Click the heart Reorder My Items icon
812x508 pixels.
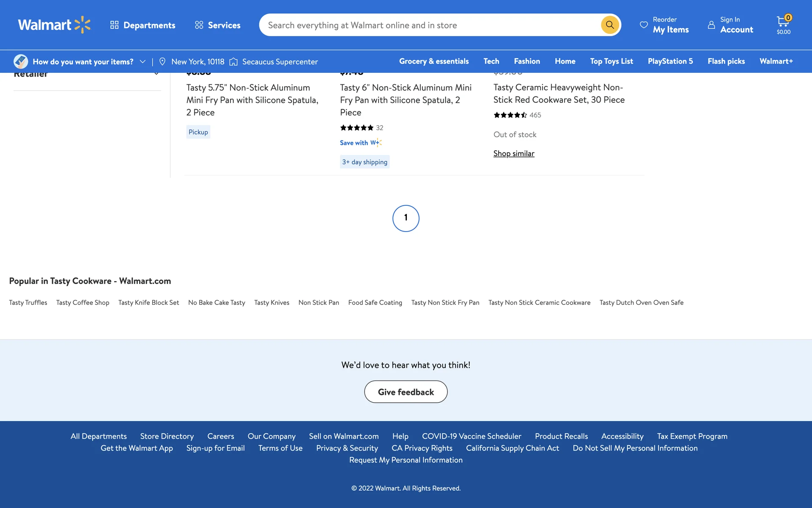point(644,25)
